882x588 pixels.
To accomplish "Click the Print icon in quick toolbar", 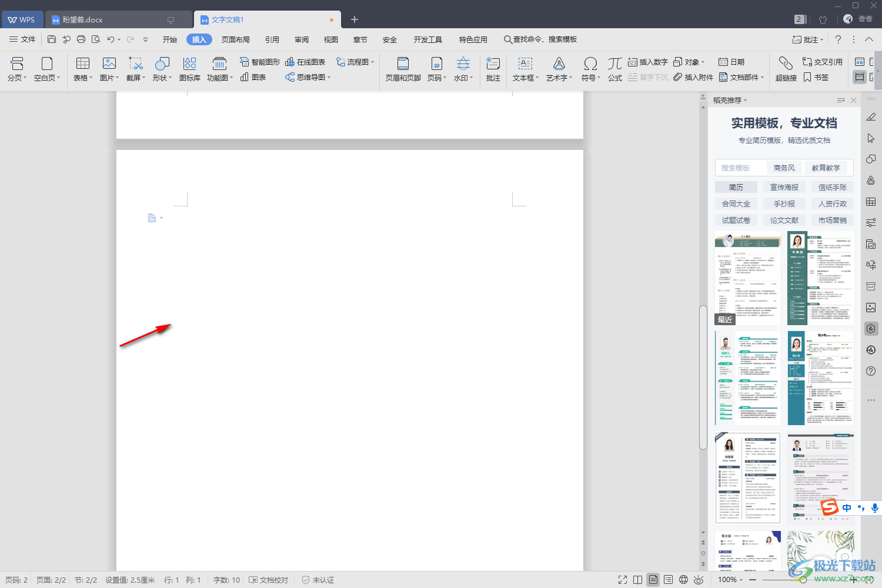I will coord(81,39).
